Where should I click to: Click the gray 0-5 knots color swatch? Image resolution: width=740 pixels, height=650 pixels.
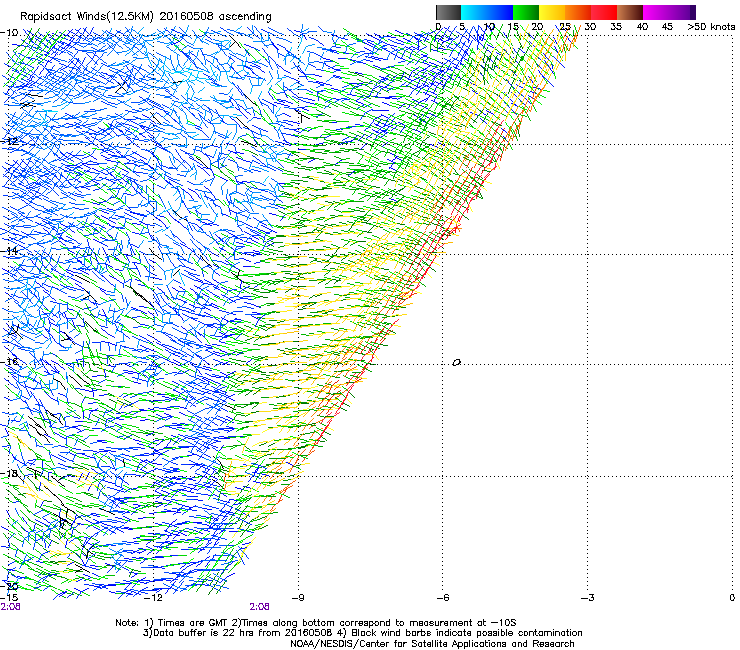point(448,12)
